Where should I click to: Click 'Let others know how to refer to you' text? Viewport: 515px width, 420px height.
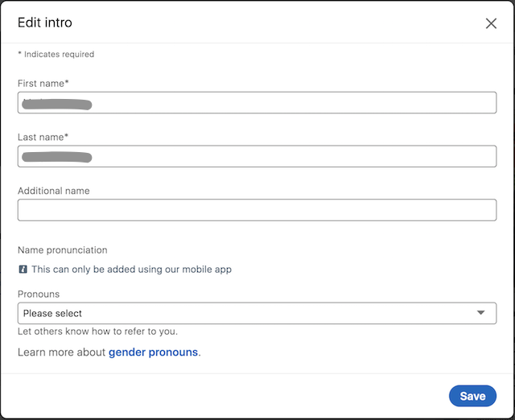click(x=97, y=331)
